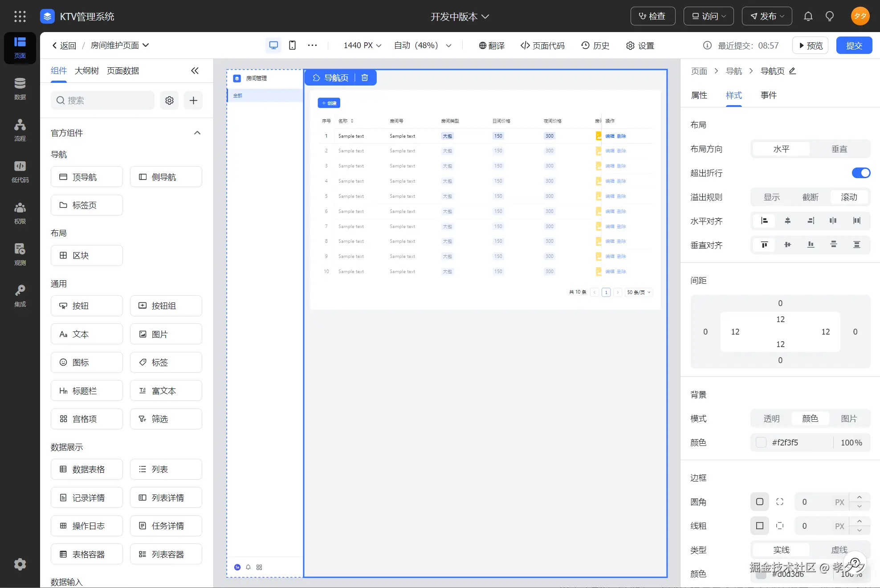Toggle the 超出折行 switch off
Image resolution: width=880 pixels, height=588 pixels.
(x=860, y=173)
